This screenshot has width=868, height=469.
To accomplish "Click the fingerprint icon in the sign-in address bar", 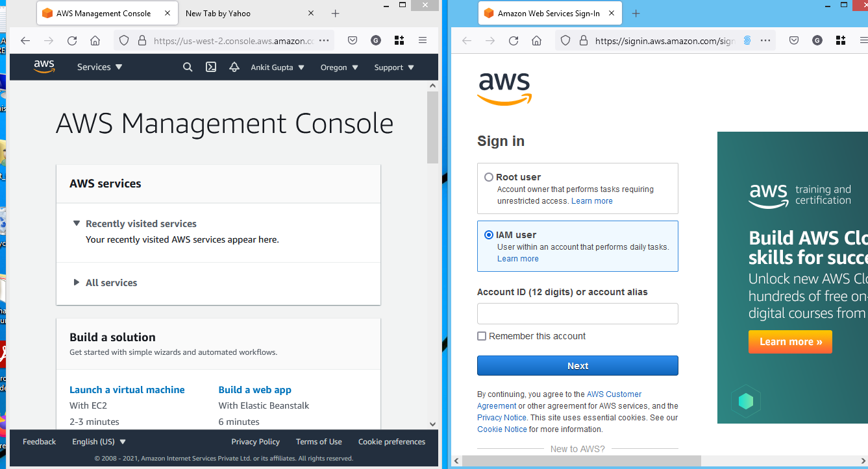I will [747, 40].
